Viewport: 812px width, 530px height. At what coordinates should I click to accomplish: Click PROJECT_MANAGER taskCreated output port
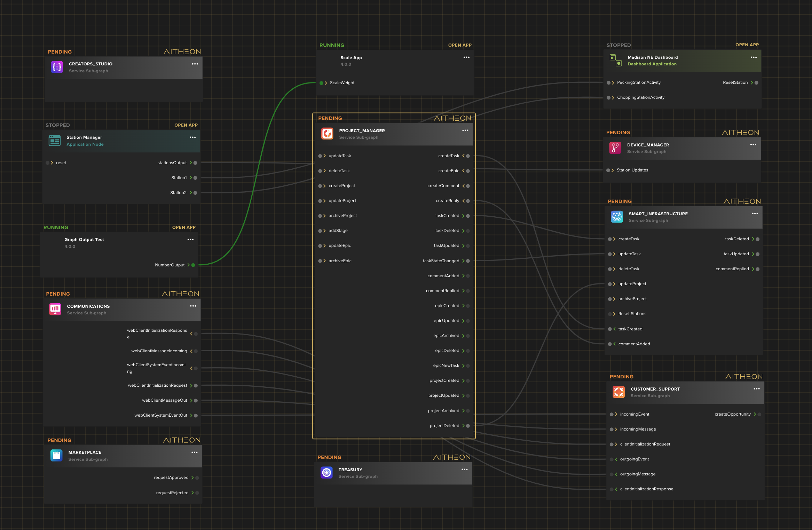pyautogui.click(x=468, y=216)
